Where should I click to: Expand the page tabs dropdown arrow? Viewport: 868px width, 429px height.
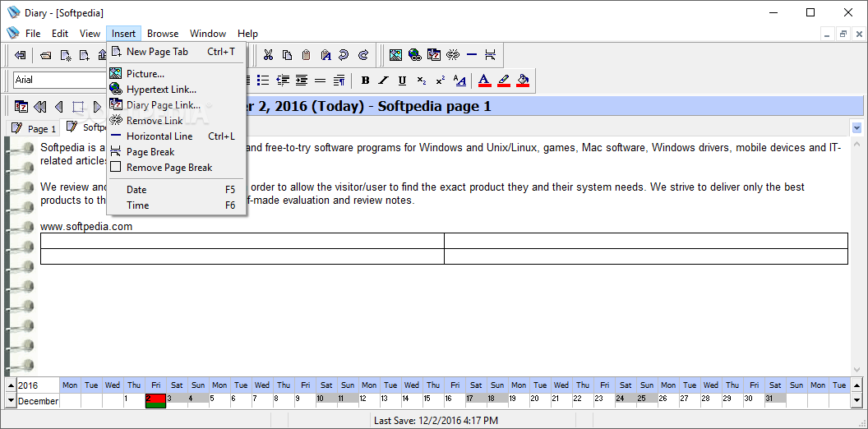click(x=857, y=128)
